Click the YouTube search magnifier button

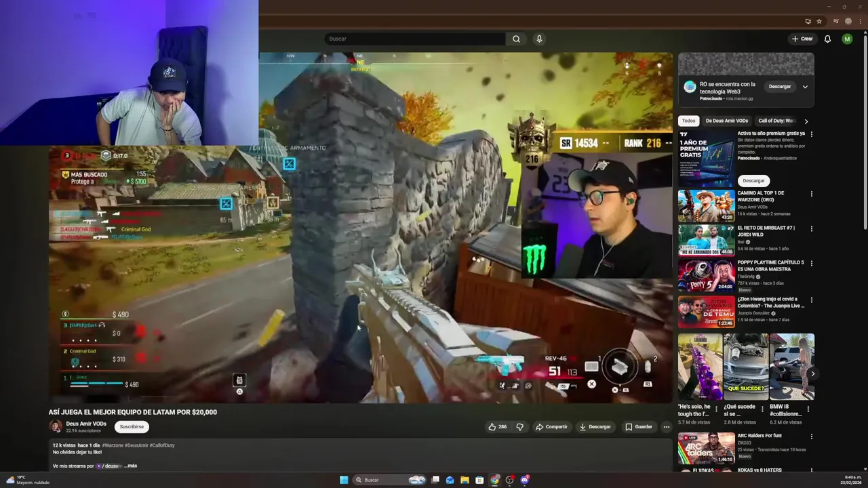(x=516, y=39)
